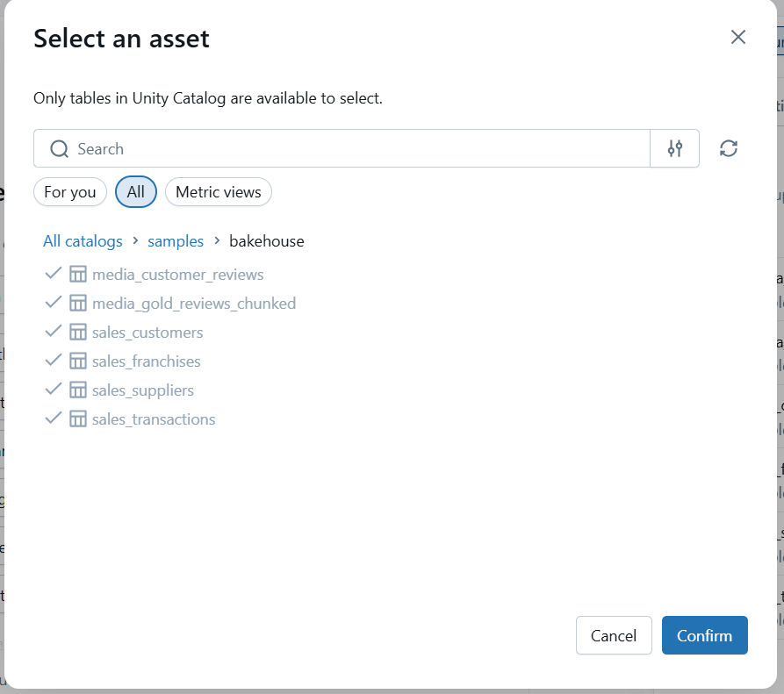The image size is (784, 694).
Task: Switch to the Metric views filter
Action: coord(218,191)
